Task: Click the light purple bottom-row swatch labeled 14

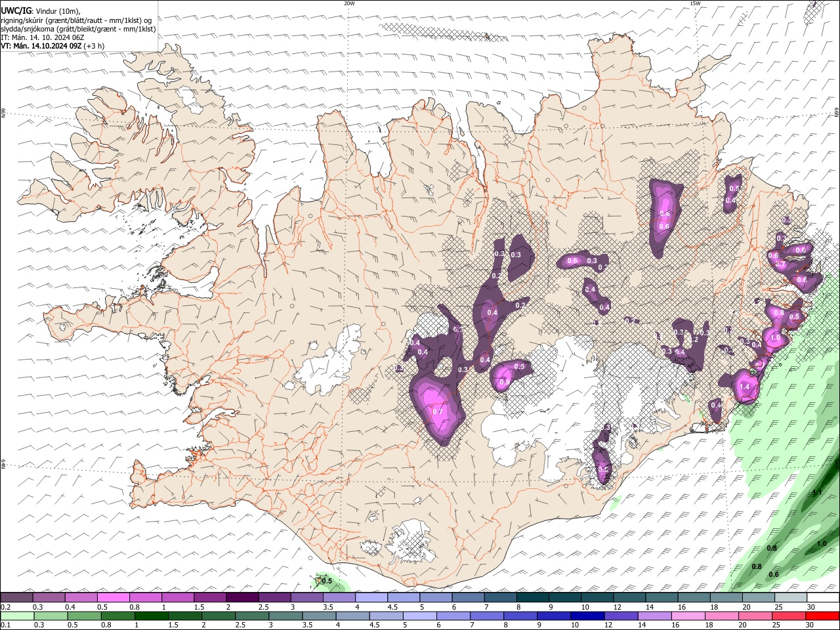Action: click(654, 616)
